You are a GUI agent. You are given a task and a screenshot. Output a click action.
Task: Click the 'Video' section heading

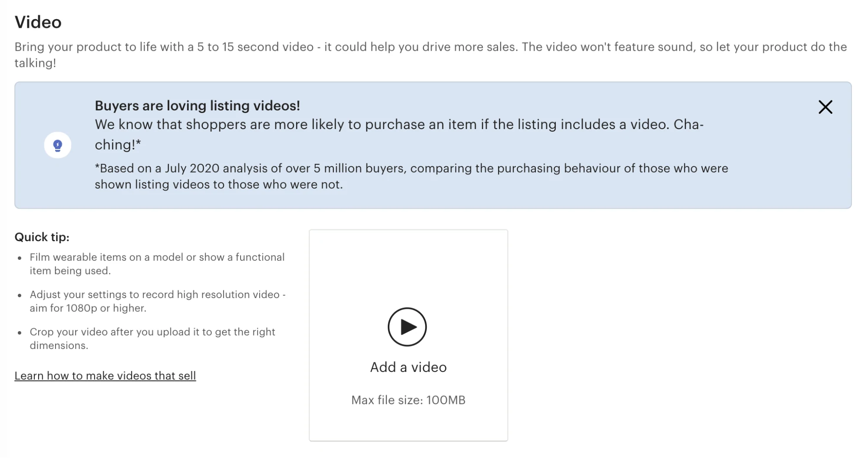[x=38, y=22]
